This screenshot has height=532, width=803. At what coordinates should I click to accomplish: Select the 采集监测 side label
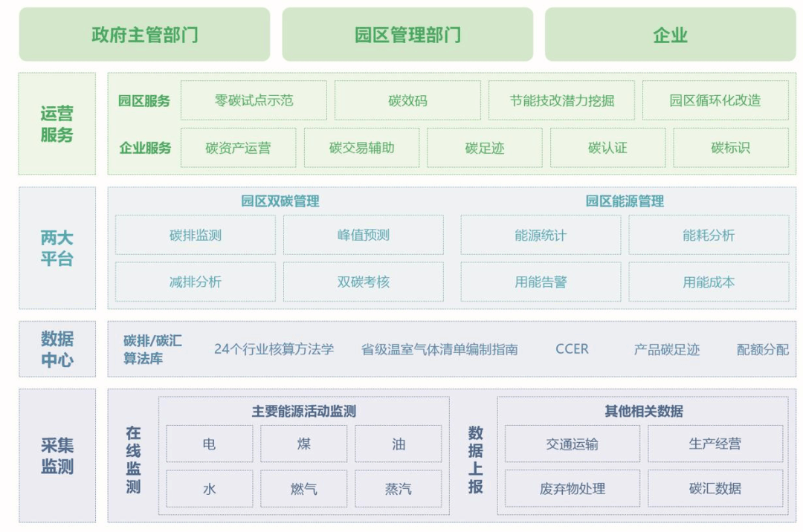coord(57,455)
